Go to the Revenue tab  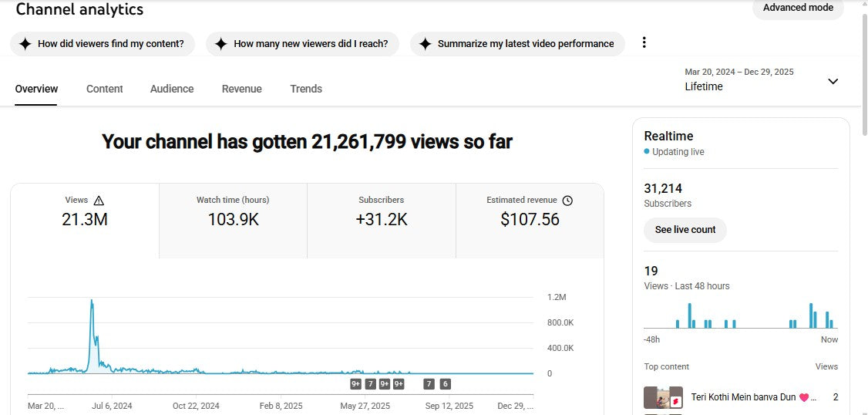coord(241,89)
